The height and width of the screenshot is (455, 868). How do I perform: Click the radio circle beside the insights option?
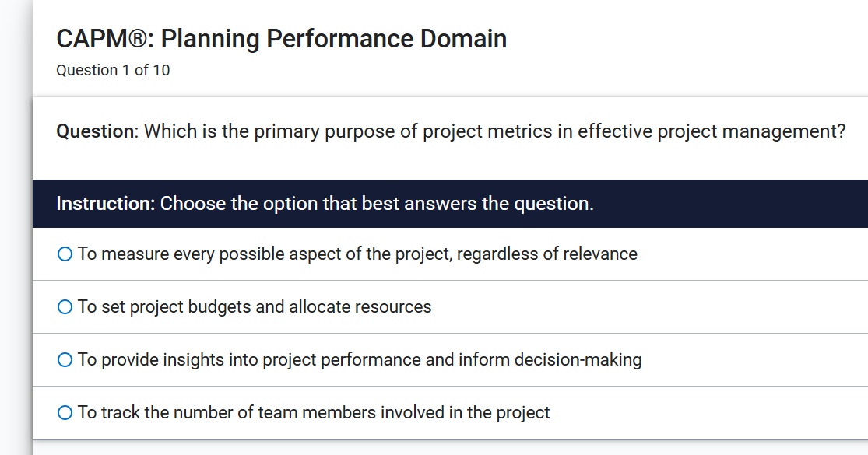tap(64, 359)
